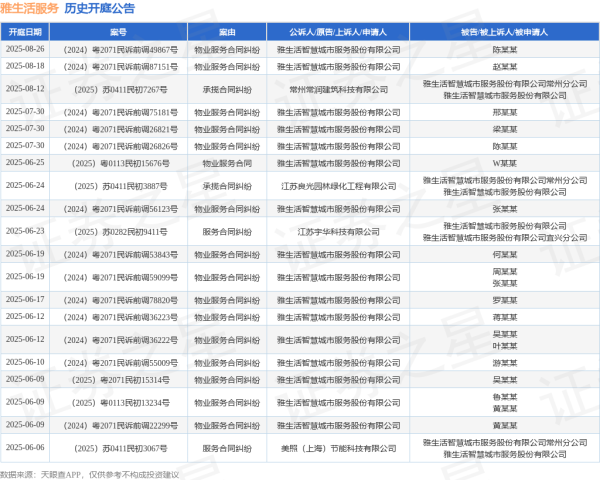Image resolution: width=600 pixels, height=480 pixels.
Task: Click defendant 何某某
Action: click(x=505, y=255)
